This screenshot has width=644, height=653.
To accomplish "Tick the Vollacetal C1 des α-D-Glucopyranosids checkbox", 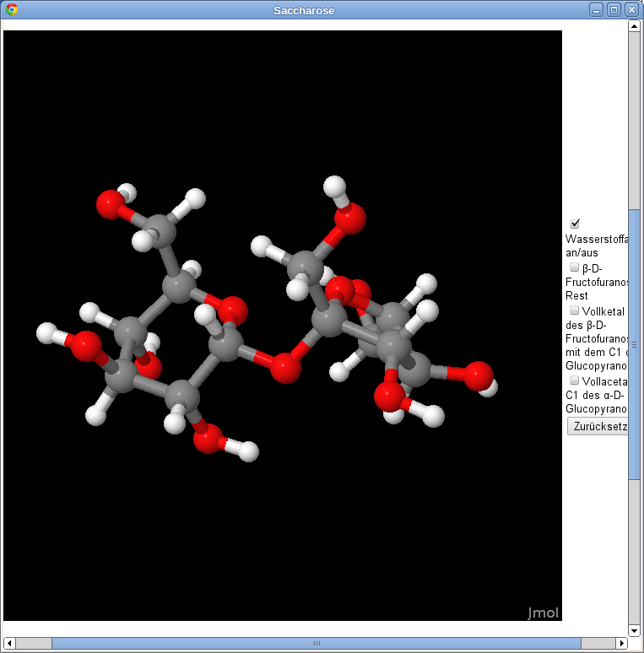I will [x=575, y=380].
